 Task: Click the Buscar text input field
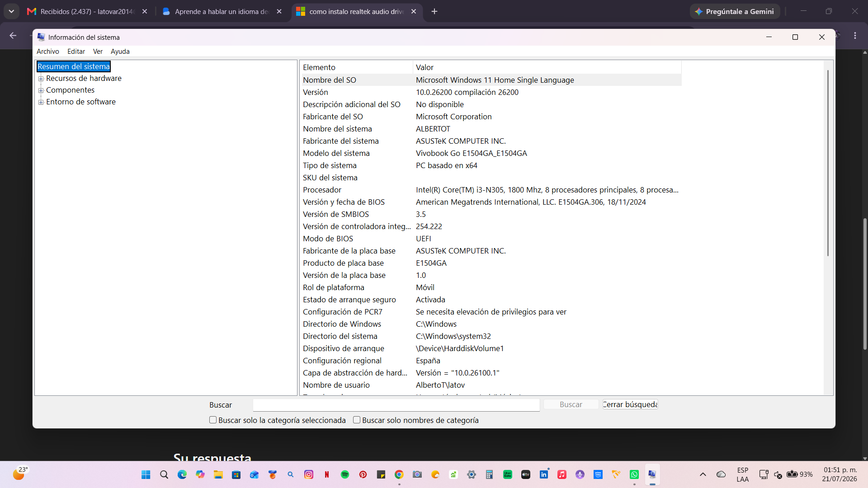(396, 405)
